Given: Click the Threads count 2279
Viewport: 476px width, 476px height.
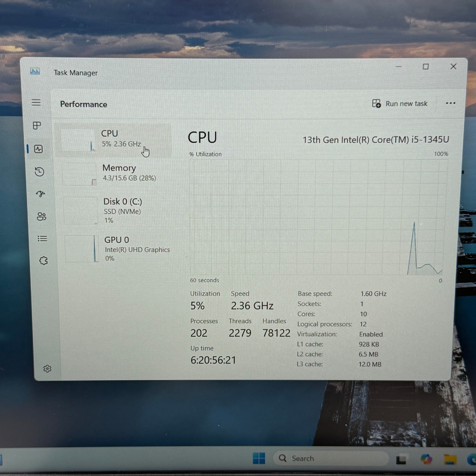Looking at the screenshot, I should point(240,333).
